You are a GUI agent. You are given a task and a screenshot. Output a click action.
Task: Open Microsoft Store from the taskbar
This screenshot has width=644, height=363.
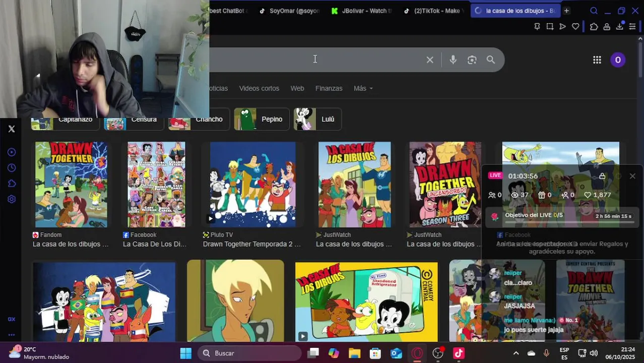click(375, 353)
